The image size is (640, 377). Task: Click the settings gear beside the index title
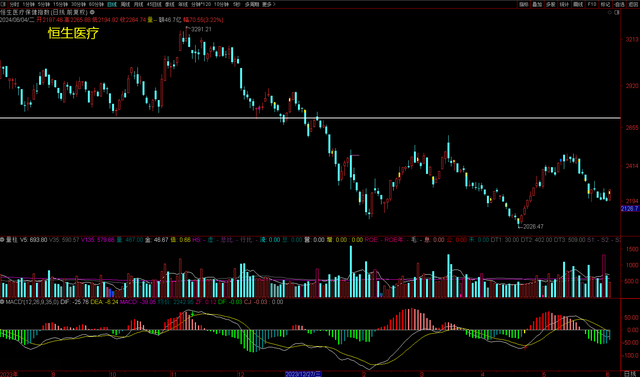click(x=92, y=12)
